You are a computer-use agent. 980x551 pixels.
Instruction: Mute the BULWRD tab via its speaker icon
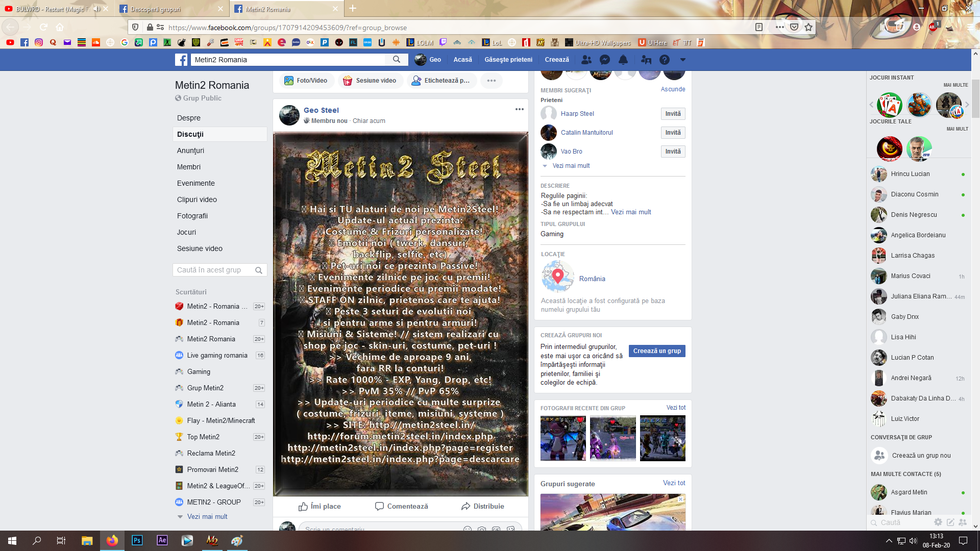[96, 9]
